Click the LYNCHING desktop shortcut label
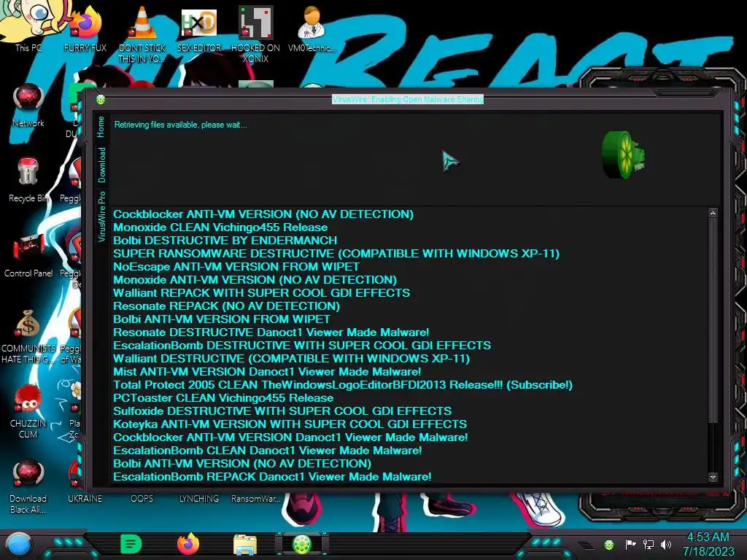747x560 pixels. [x=199, y=499]
